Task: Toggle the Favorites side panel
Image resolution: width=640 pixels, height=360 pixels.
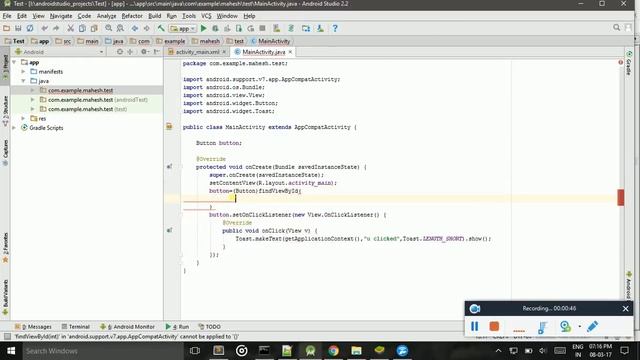Action: [5, 248]
